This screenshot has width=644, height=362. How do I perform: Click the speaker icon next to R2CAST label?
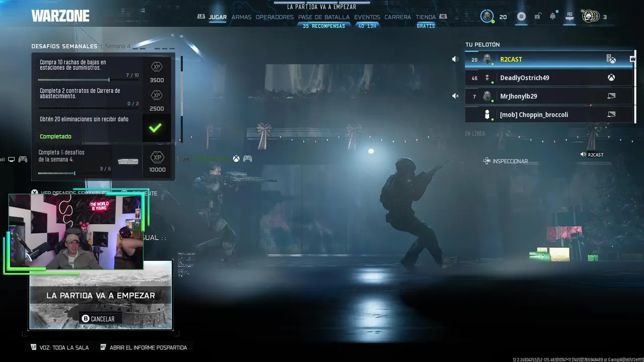(x=583, y=154)
